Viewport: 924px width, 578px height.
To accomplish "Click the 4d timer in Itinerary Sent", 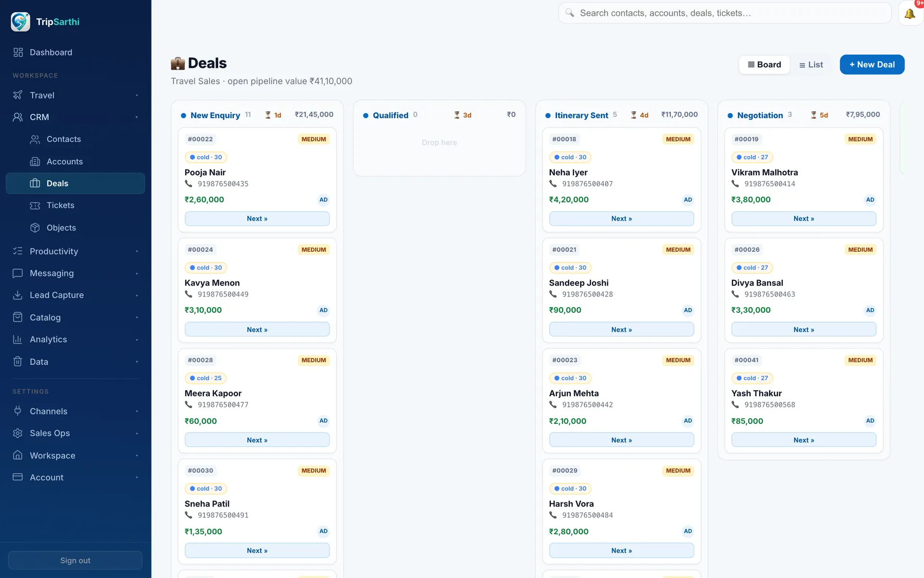I will click(640, 115).
